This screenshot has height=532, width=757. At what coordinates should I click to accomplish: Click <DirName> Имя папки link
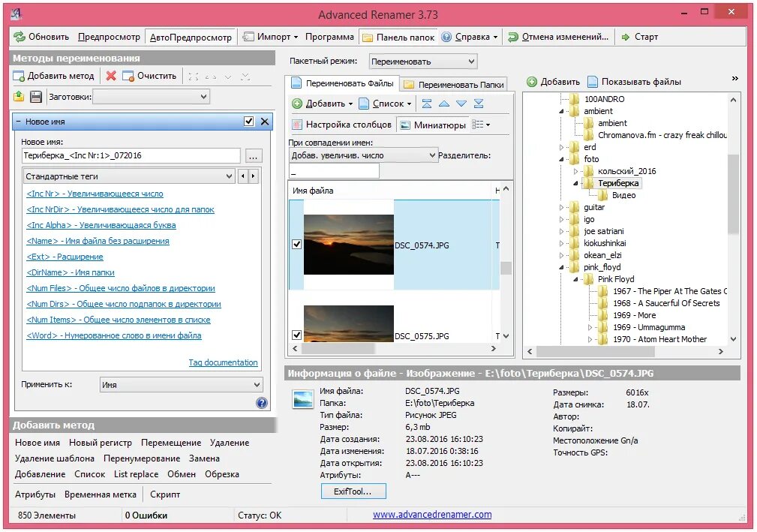(x=71, y=272)
